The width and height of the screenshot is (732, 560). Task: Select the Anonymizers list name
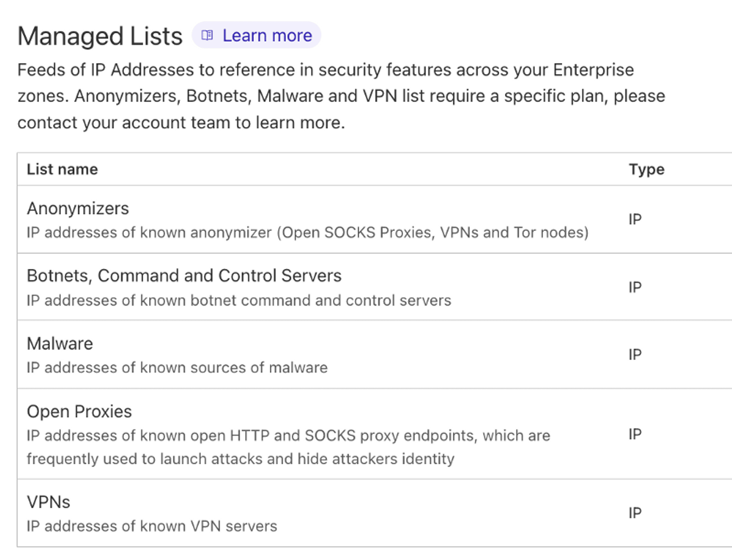point(78,209)
